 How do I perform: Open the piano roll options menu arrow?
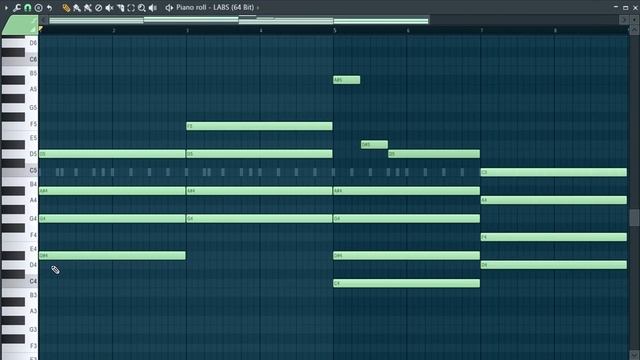[7, 8]
